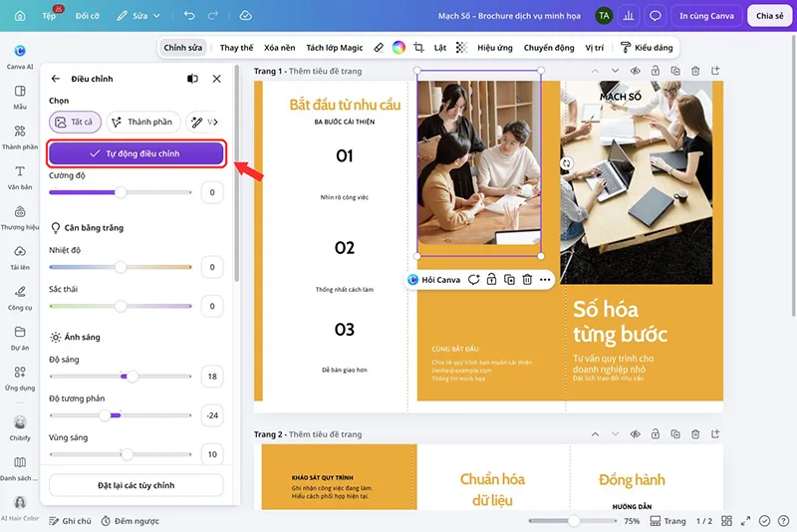The height and width of the screenshot is (532, 797).
Task: Click the Độ sáng value field
Action: pos(212,376)
